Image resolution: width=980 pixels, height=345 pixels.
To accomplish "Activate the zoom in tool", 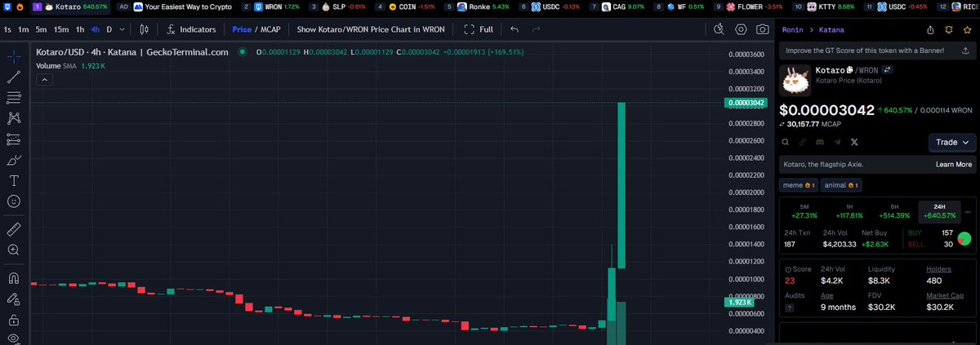I will point(13,250).
